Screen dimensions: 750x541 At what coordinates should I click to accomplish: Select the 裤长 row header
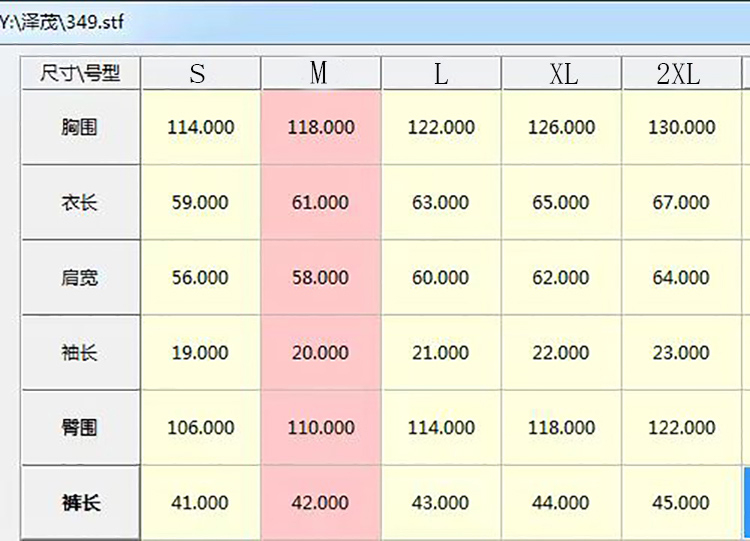point(80,503)
